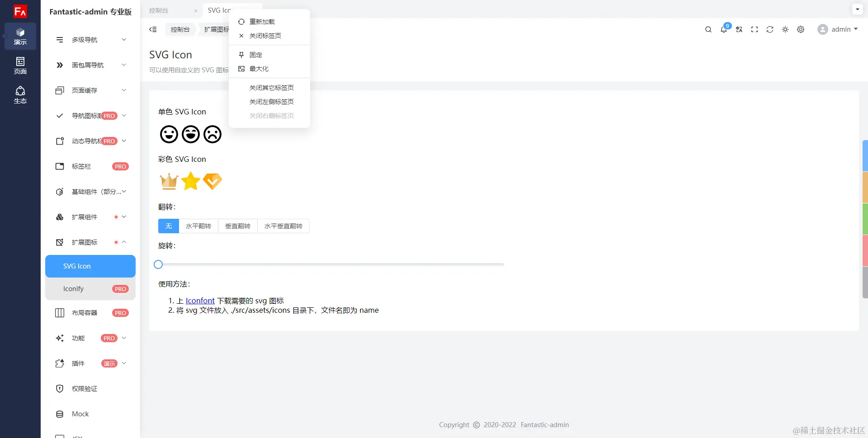Collapse the 扩展图标 menu
The width and height of the screenshot is (868, 438).
tap(90, 242)
